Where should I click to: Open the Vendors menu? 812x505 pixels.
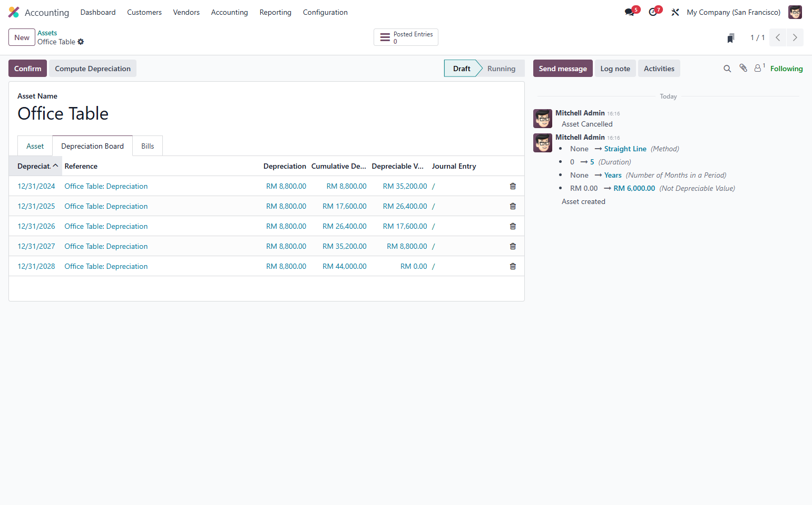coord(187,12)
